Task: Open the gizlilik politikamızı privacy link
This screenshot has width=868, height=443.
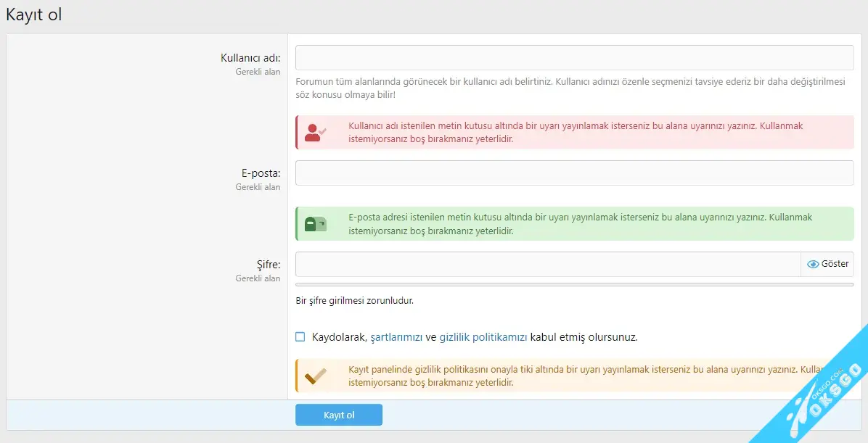Action: tap(483, 337)
